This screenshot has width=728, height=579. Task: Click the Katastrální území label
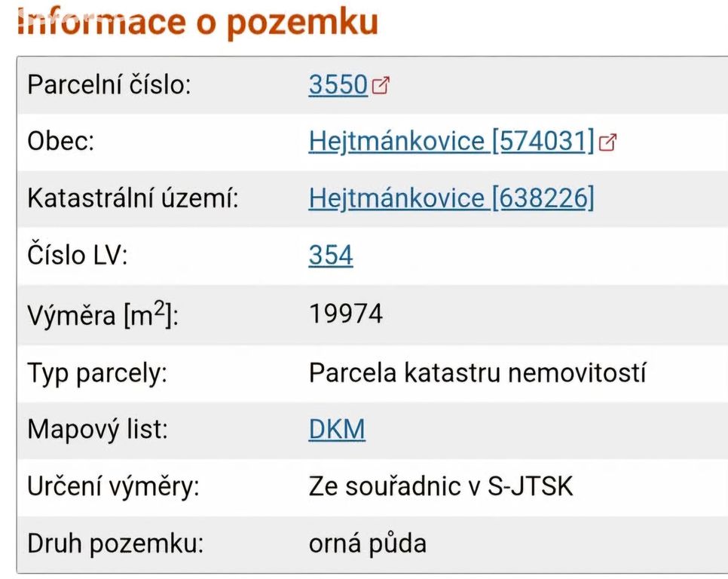pos(133,198)
